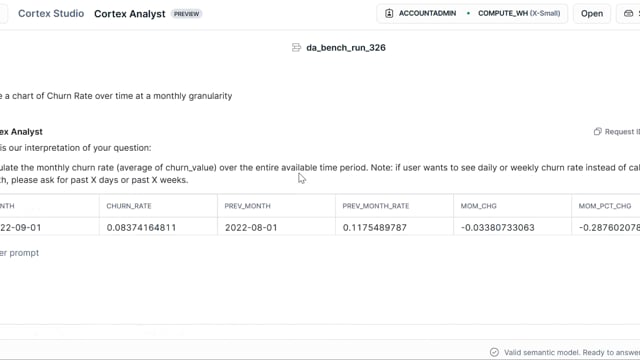640x360 pixels.
Task: Click the Request ID label
Action: [x=622, y=132]
